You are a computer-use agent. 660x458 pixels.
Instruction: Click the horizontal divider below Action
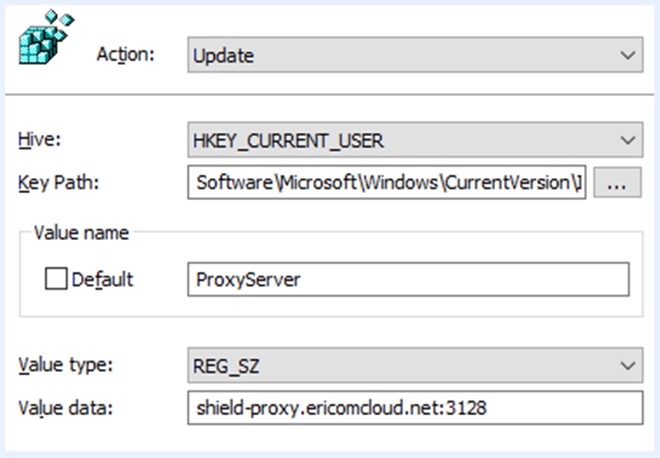[x=330, y=96]
